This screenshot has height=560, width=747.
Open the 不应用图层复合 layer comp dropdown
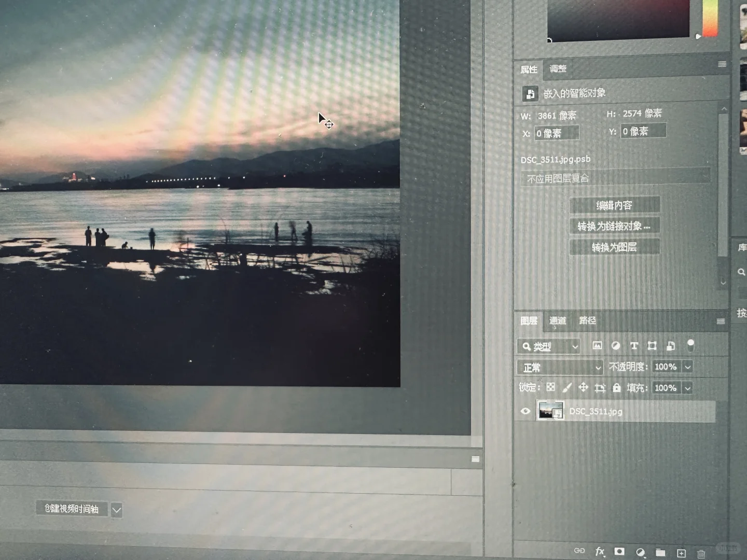(615, 178)
